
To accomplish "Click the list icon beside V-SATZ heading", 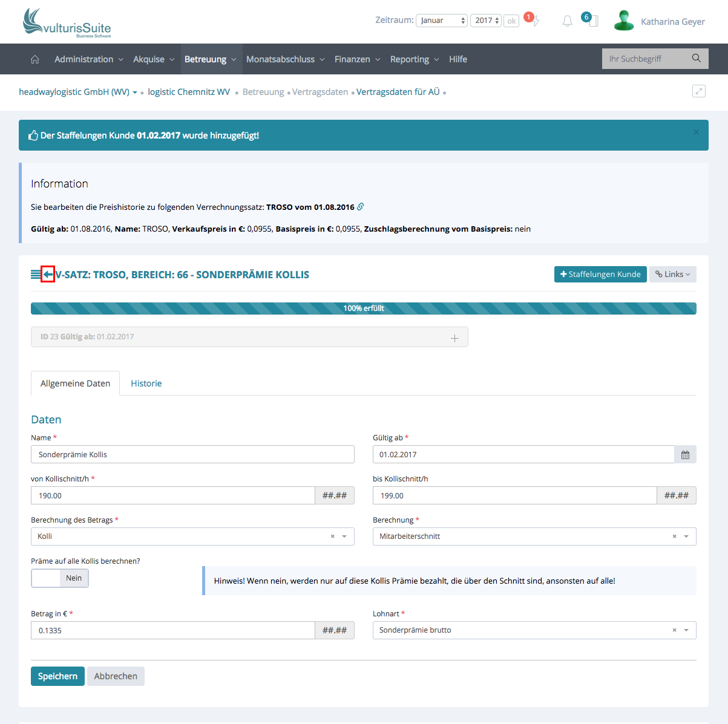I will (x=36, y=275).
